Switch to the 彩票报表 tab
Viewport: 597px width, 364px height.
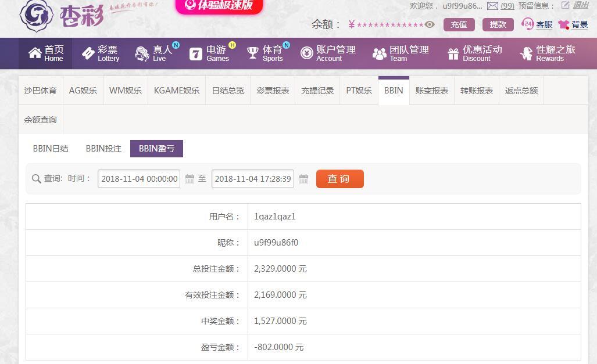tap(273, 91)
